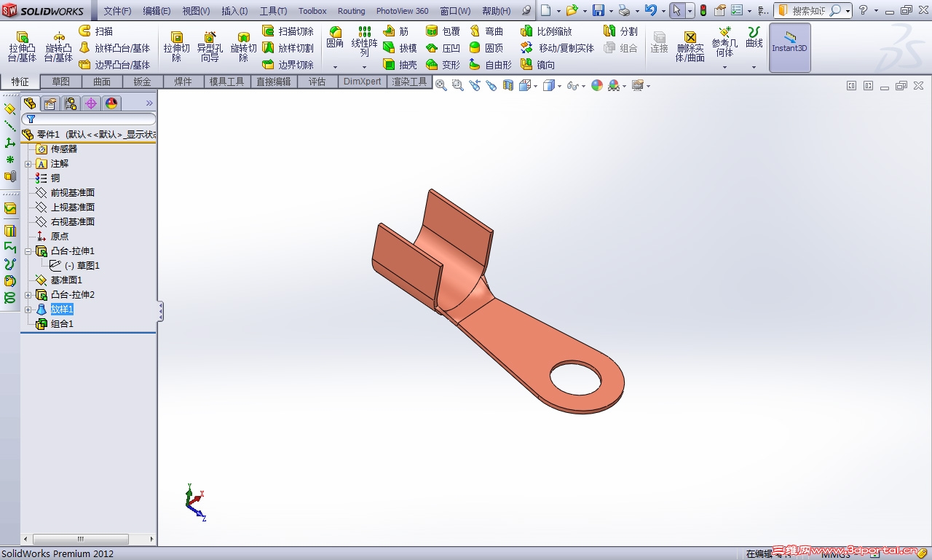Click the save document icon

coord(599,10)
